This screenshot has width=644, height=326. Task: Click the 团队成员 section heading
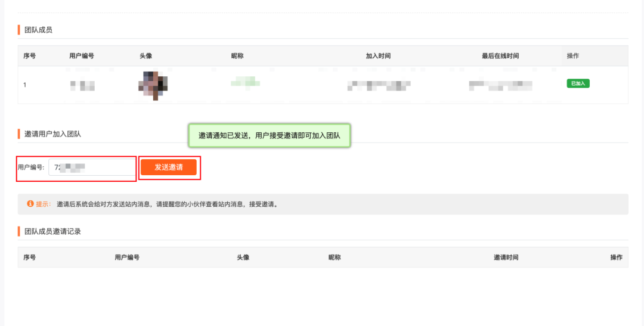point(38,30)
